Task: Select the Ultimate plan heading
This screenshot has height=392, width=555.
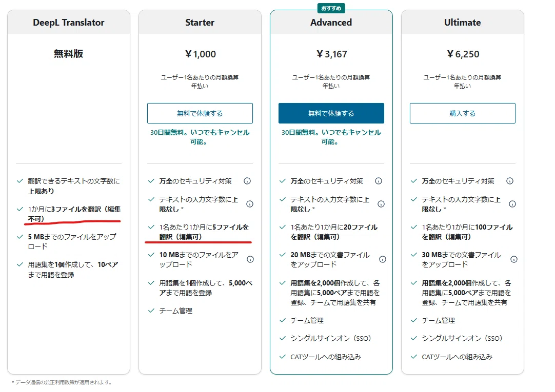Action: click(463, 23)
